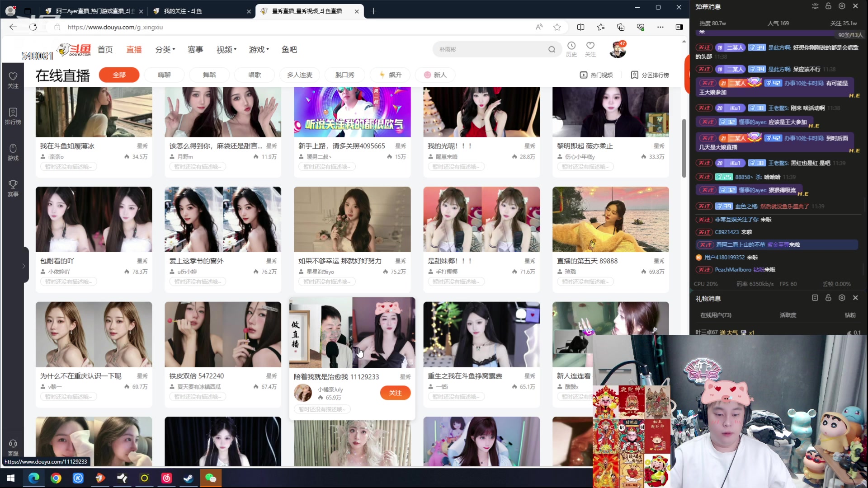
Task: Open stream thumbnail 包耐看的吖
Action: pos(94,220)
